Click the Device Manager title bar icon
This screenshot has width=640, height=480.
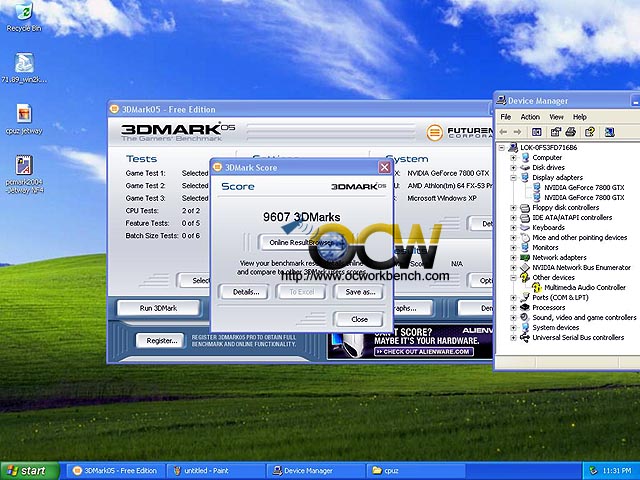(500, 100)
